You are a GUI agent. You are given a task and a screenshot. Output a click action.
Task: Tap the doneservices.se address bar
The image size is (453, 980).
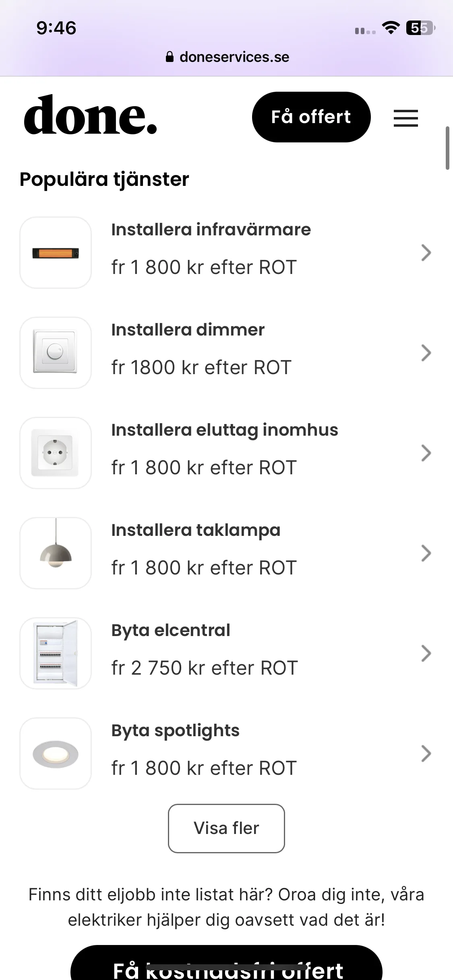[227, 57]
